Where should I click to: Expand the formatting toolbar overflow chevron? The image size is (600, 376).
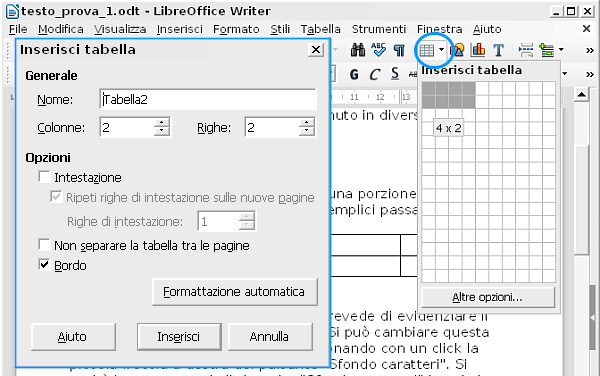click(x=590, y=74)
